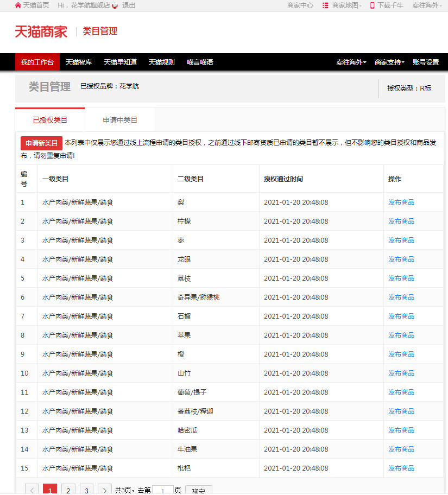Click the 类目管理 red header title
The image size is (448, 495).
click(100, 31)
